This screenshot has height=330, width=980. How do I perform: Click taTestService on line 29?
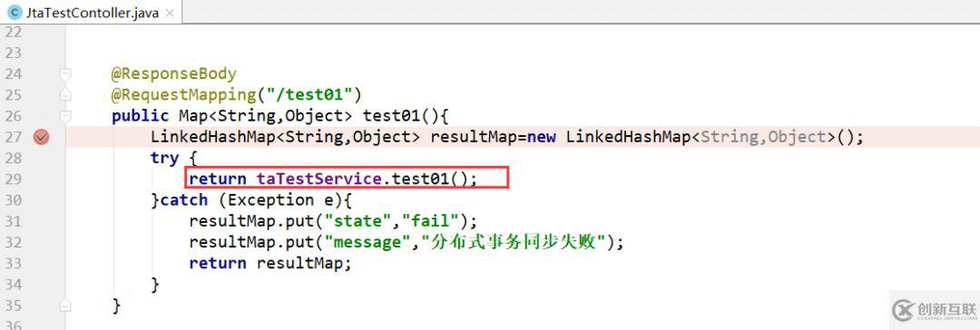click(318, 179)
